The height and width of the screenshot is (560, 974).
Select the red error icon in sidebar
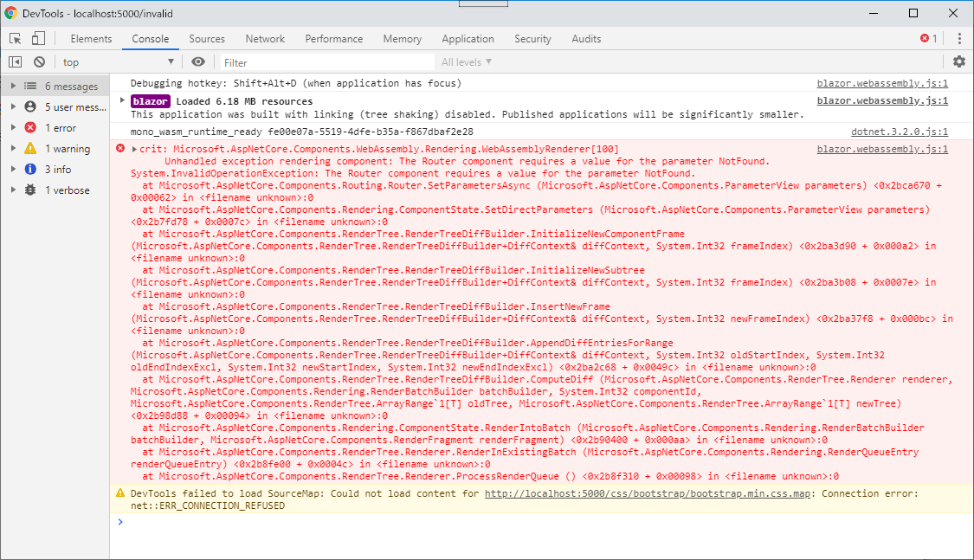(x=29, y=127)
